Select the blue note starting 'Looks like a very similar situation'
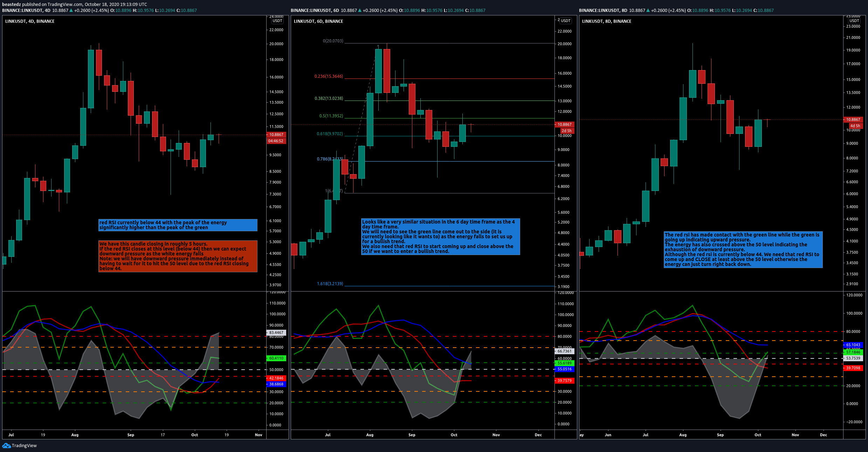868x452 pixels. click(441, 237)
